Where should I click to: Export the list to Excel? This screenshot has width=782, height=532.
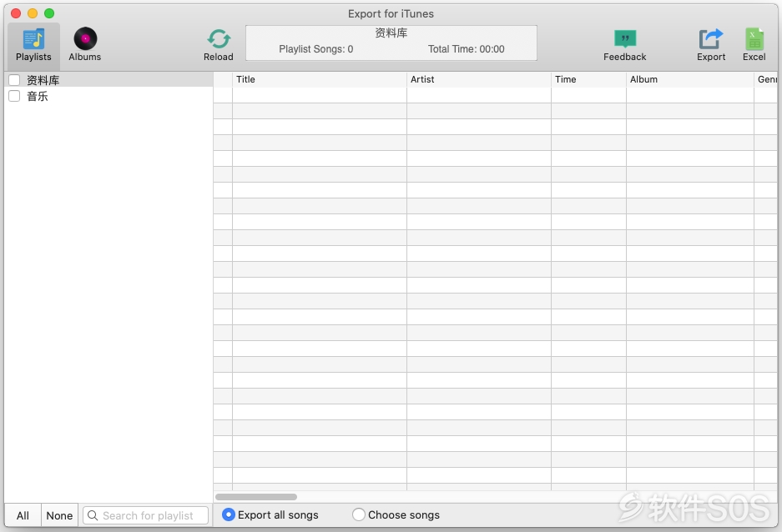click(754, 46)
